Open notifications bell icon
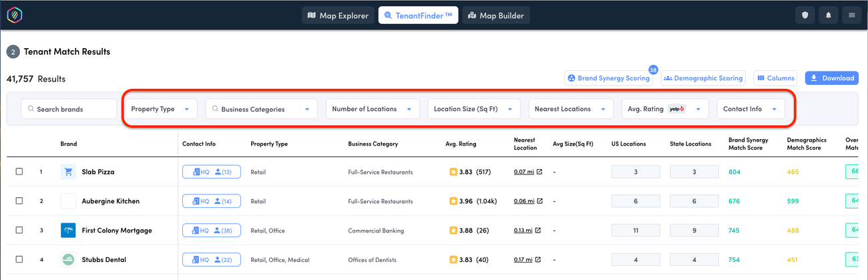868x280 pixels. [x=828, y=15]
